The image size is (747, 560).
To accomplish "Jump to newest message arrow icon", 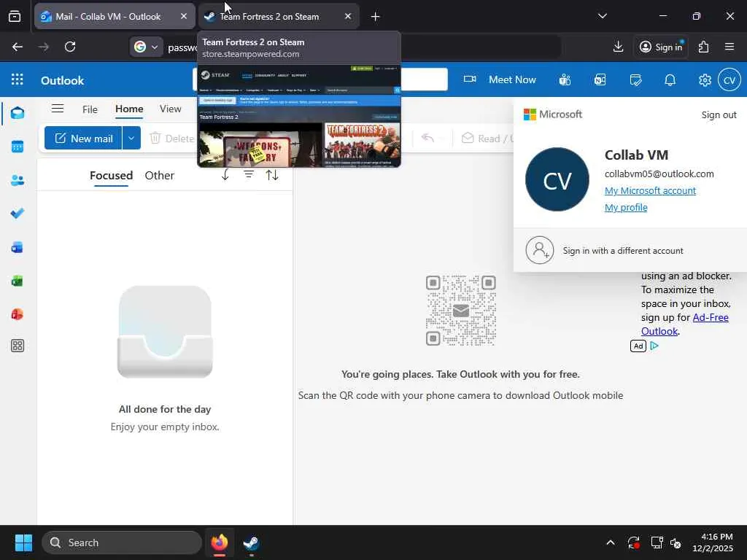I will click(225, 175).
